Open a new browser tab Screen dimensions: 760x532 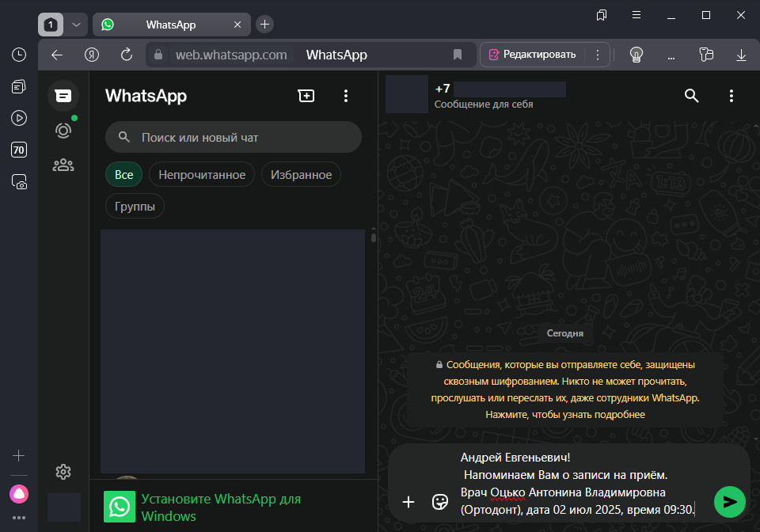(x=265, y=25)
